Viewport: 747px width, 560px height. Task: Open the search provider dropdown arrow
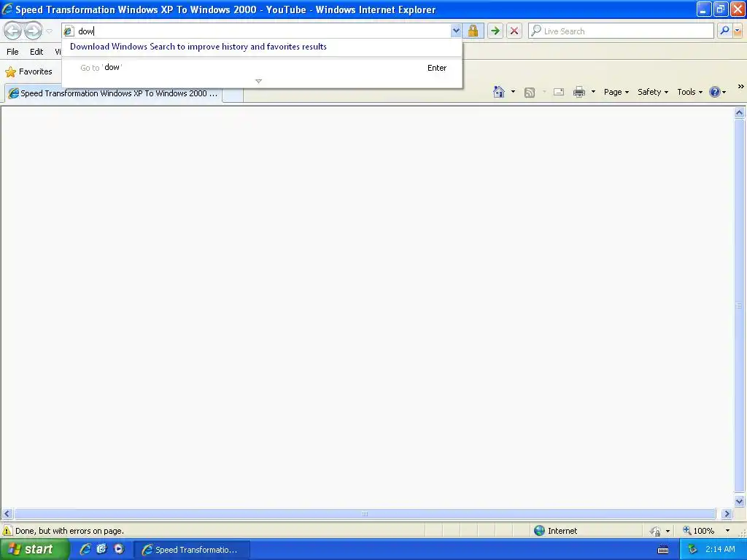738,31
